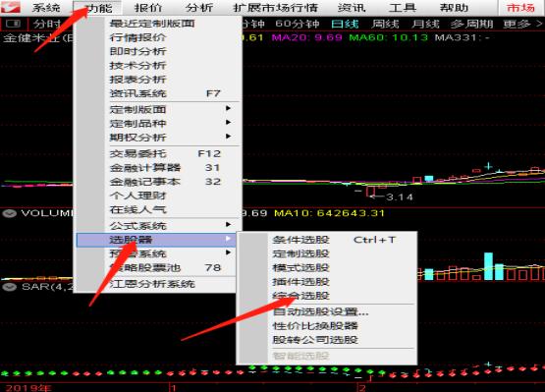Screen dimensions: 545x392
Task: Choose 性价比换股器 from submenu
Action: [327, 326]
